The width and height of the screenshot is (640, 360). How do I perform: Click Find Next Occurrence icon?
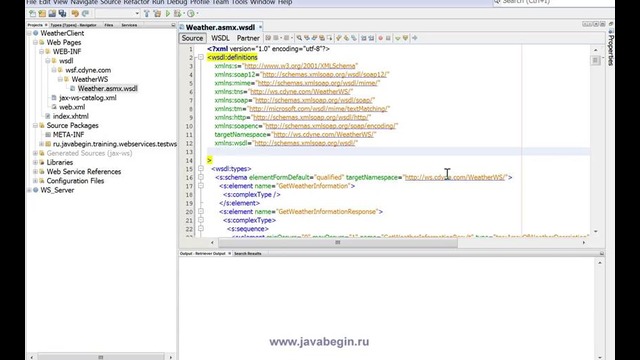point(314,38)
